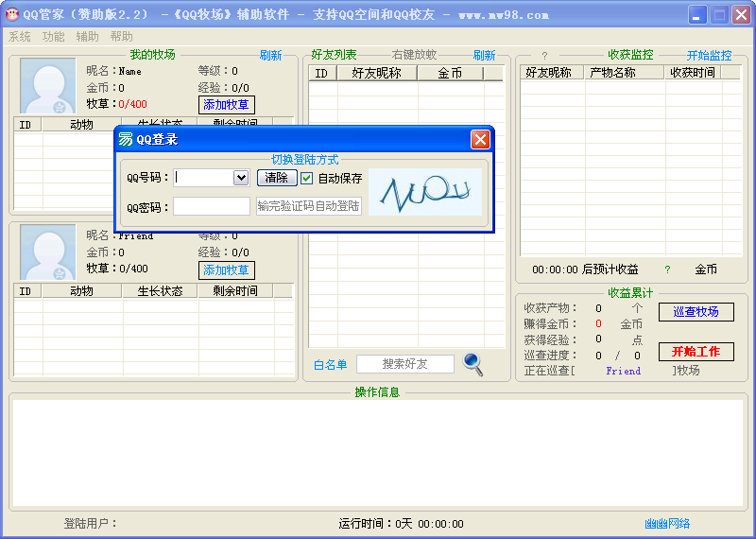Image resolution: width=756 pixels, height=539 pixels.
Task: Click the 幽幽网络 link in status bar
Action: [x=667, y=524]
